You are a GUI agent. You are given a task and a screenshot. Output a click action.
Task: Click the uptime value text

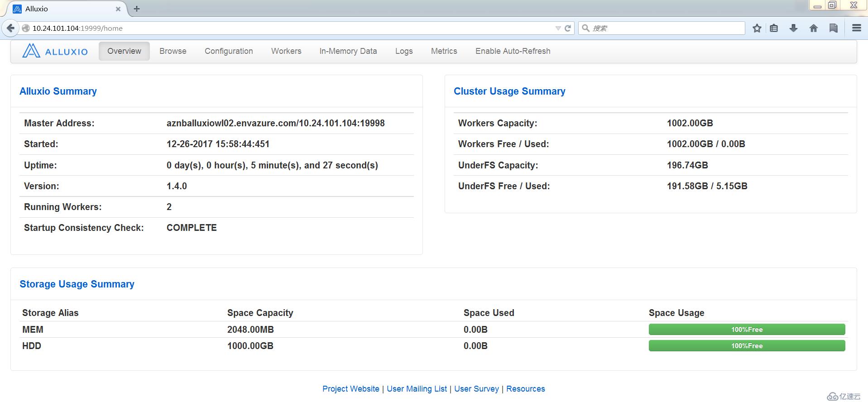(x=272, y=165)
